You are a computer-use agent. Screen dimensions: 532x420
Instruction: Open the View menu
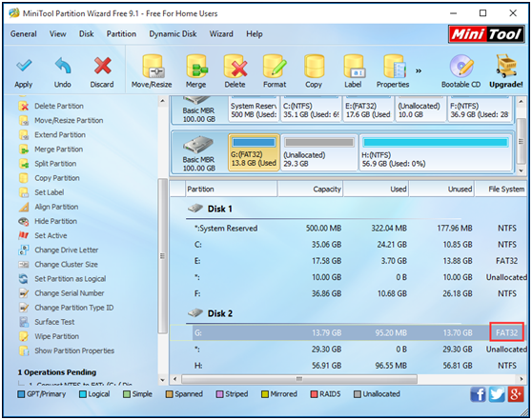click(x=57, y=34)
